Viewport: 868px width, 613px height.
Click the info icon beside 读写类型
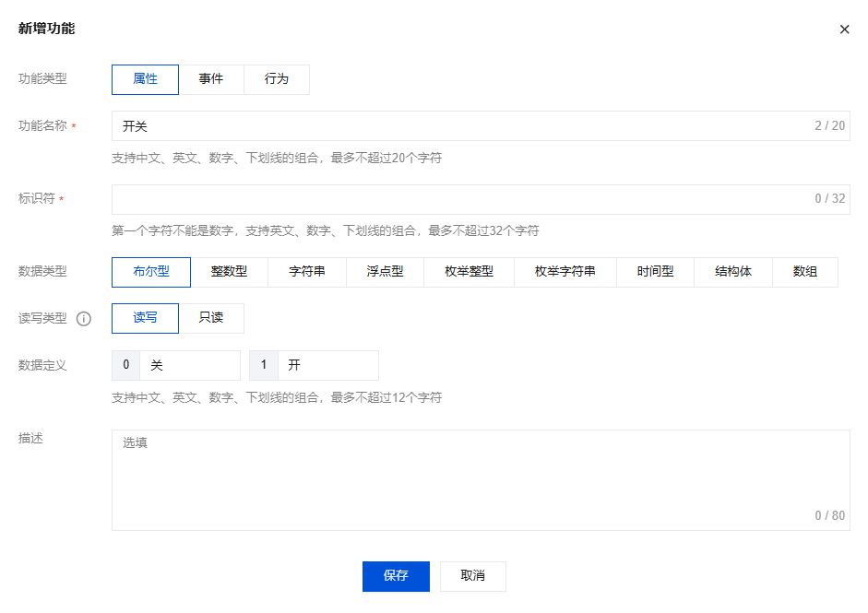pos(84,319)
